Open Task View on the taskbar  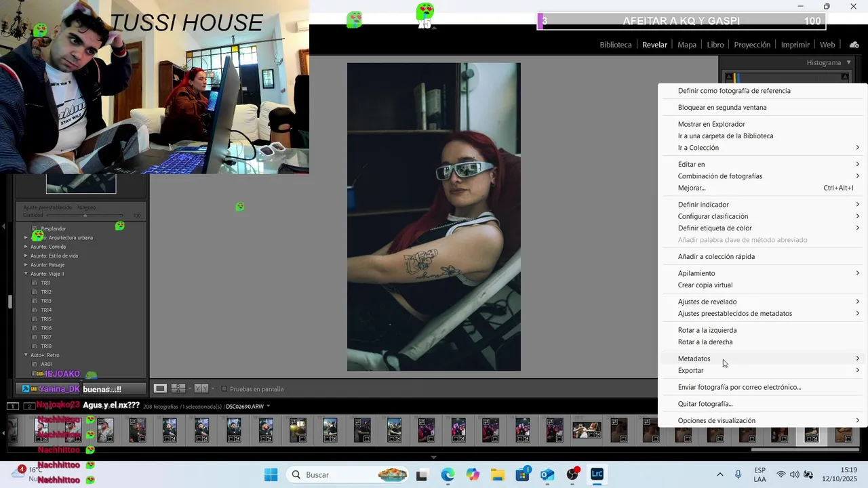(422, 474)
